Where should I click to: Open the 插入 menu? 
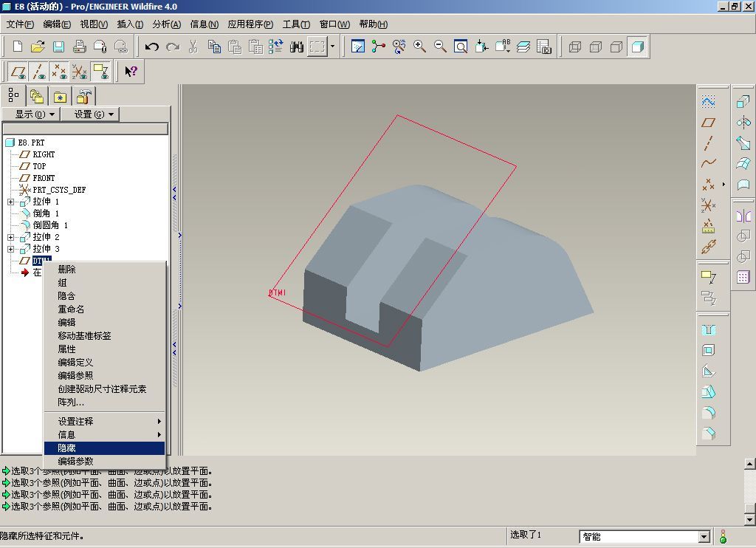pos(130,24)
